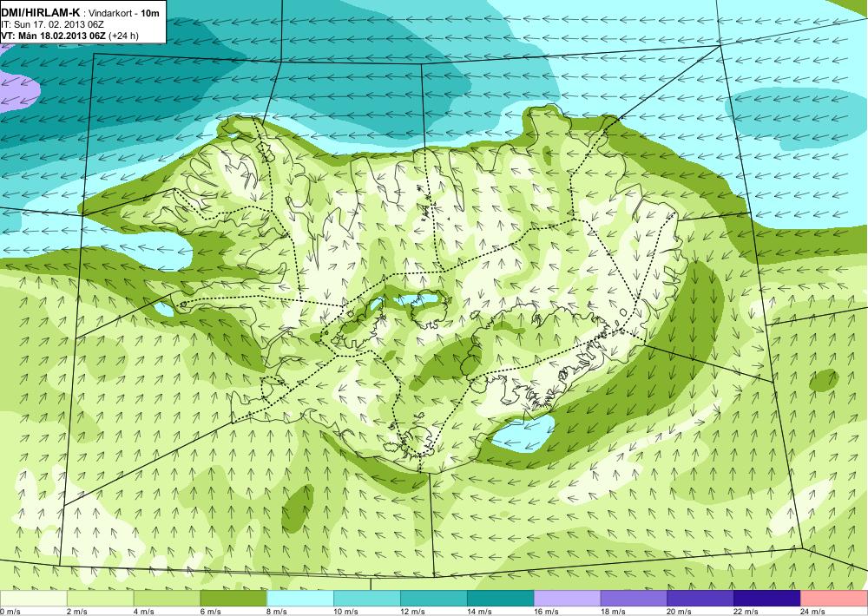Choose the navy 22–24 m/s legend swatch
This screenshot has width=868, height=616.
coord(767,599)
